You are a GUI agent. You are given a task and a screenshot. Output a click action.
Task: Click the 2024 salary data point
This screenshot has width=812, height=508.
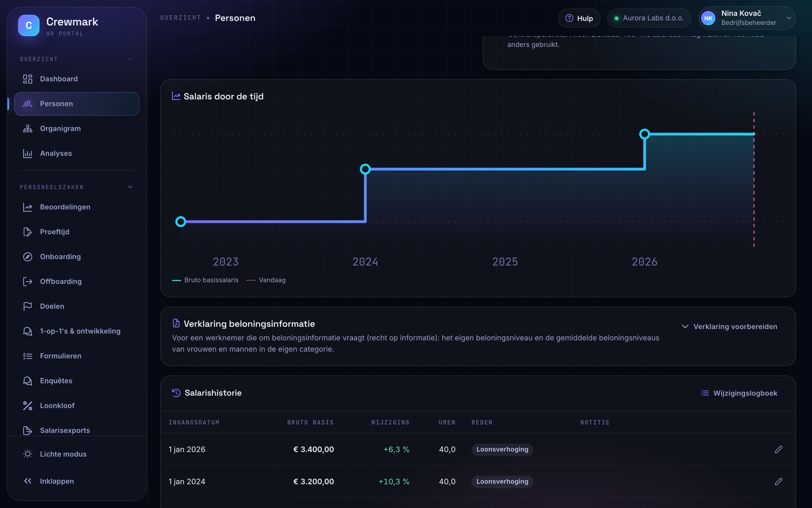point(365,169)
